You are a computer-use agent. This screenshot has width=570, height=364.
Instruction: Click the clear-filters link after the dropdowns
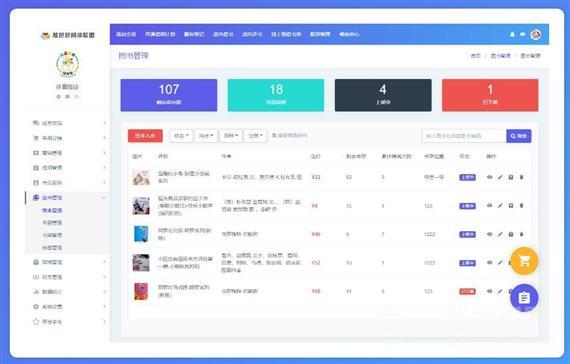pyautogui.click(x=290, y=135)
